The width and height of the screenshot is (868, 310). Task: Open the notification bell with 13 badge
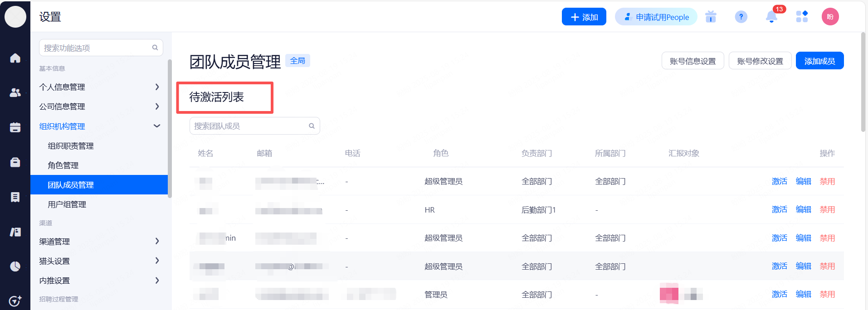(771, 17)
